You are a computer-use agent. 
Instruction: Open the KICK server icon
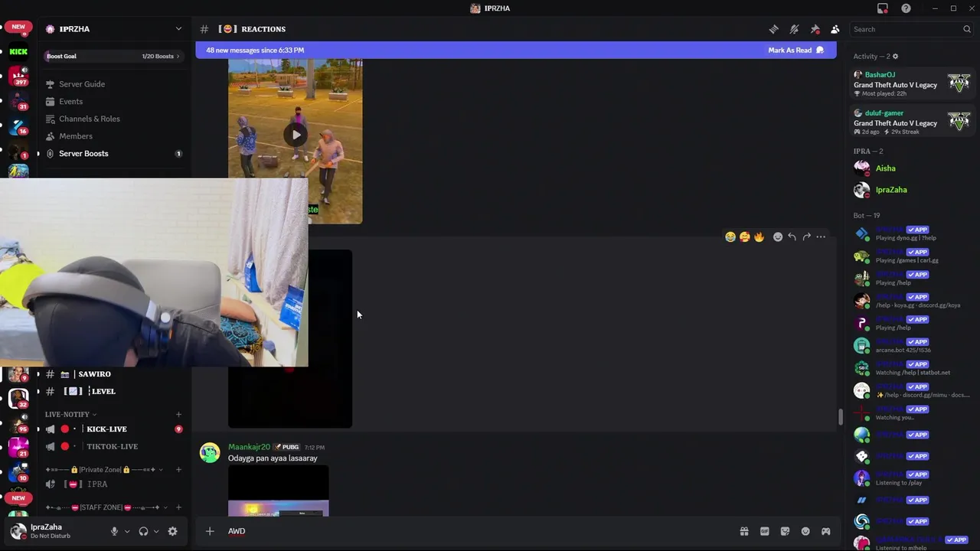pyautogui.click(x=18, y=52)
